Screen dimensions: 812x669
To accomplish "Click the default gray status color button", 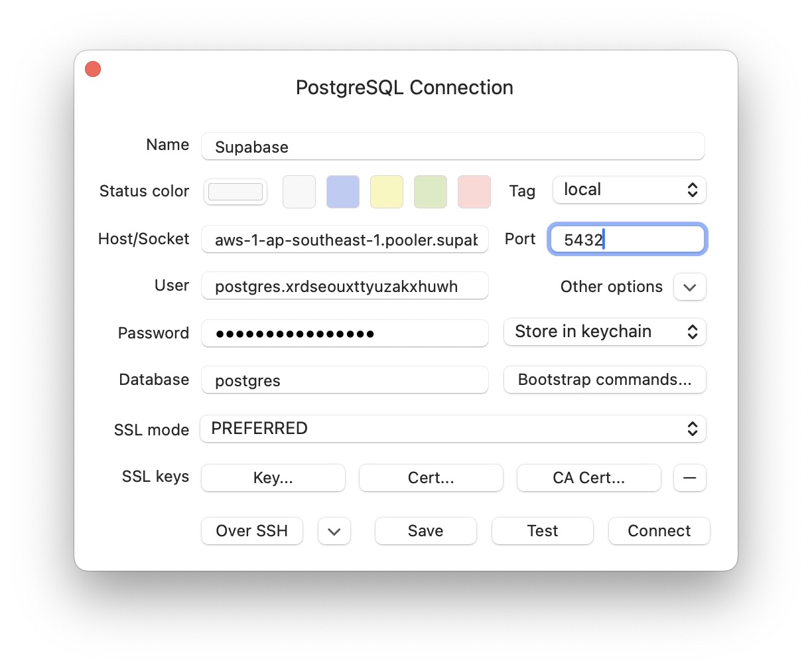I will coord(236,191).
